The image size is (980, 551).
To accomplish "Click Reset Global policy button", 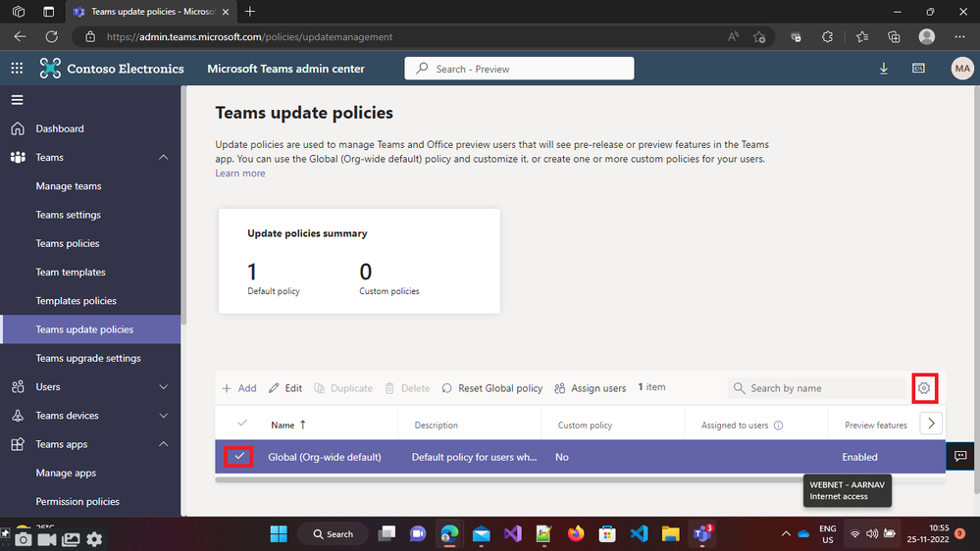I will point(491,388).
